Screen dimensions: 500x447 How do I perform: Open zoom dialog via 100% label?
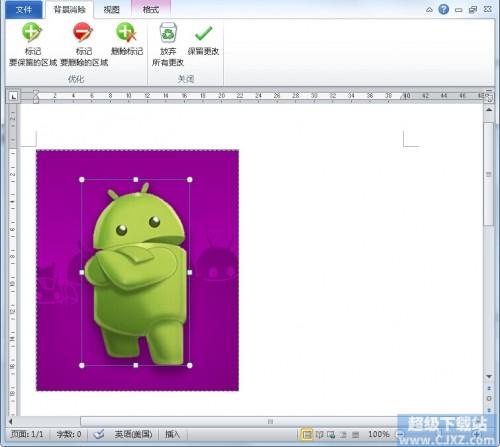click(x=379, y=434)
